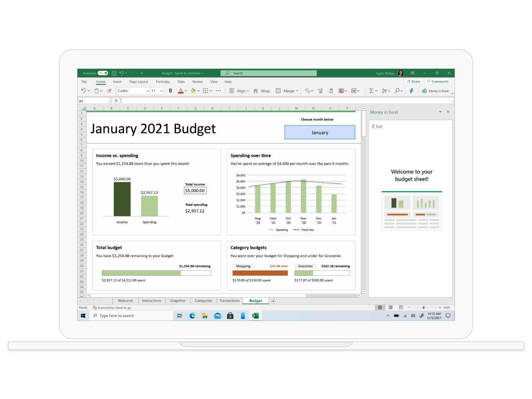The height and width of the screenshot is (399, 532).
Task: Toggle the AutoSave switch off
Action: (103, 73)
